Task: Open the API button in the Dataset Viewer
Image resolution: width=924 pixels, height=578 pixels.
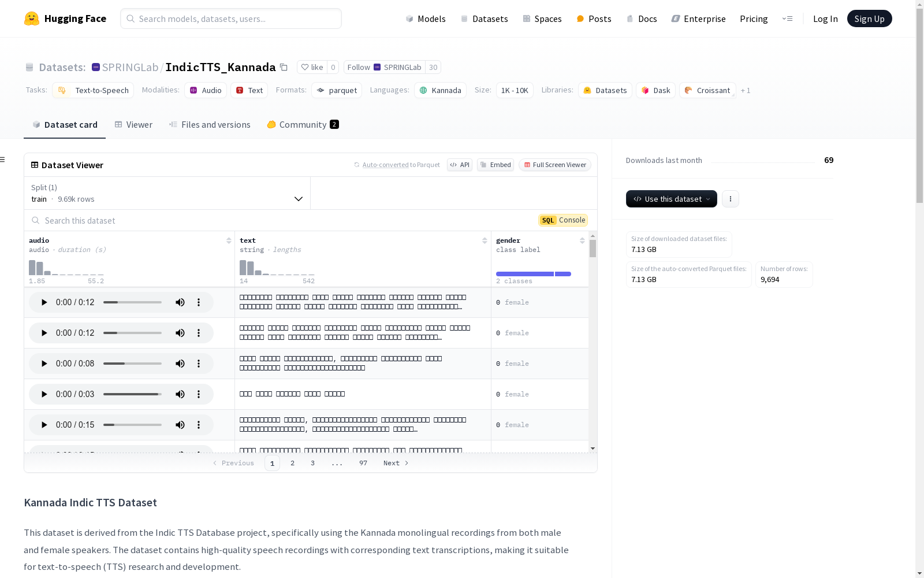Action: pos(460,165)
